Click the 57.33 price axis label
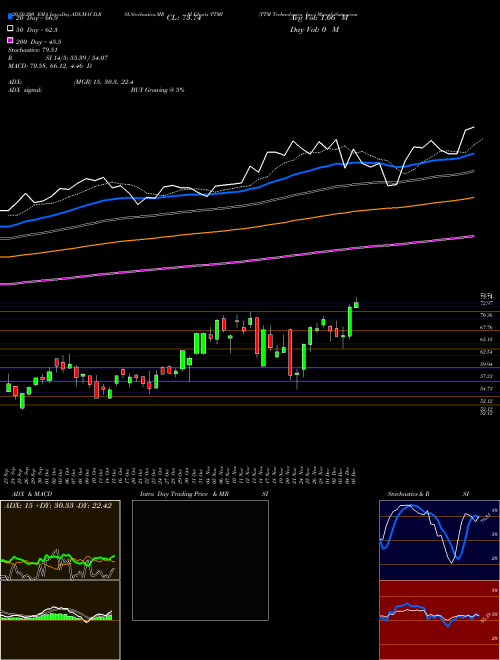The height and width of the screenshot is (660, 500). coord(487,376)
